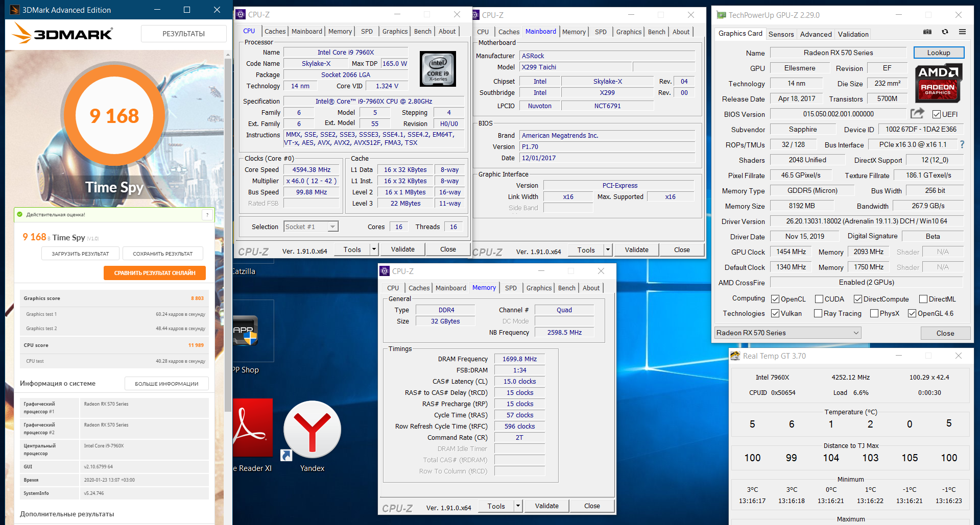Click GPU-Z screenshot camera icon

click(927, 32)
